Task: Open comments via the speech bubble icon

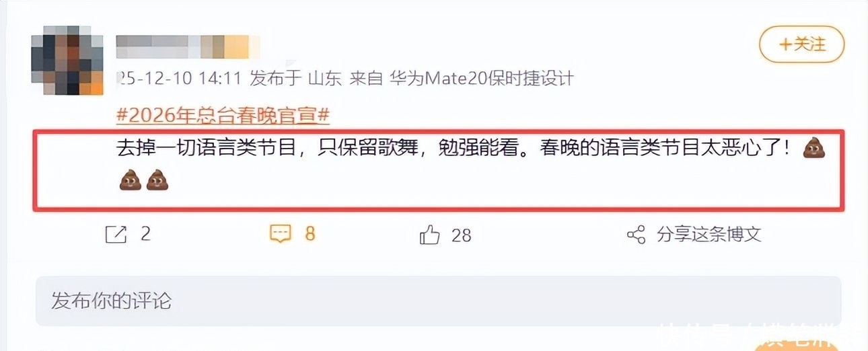Action: pyautogui.click(x=280, y=234)
